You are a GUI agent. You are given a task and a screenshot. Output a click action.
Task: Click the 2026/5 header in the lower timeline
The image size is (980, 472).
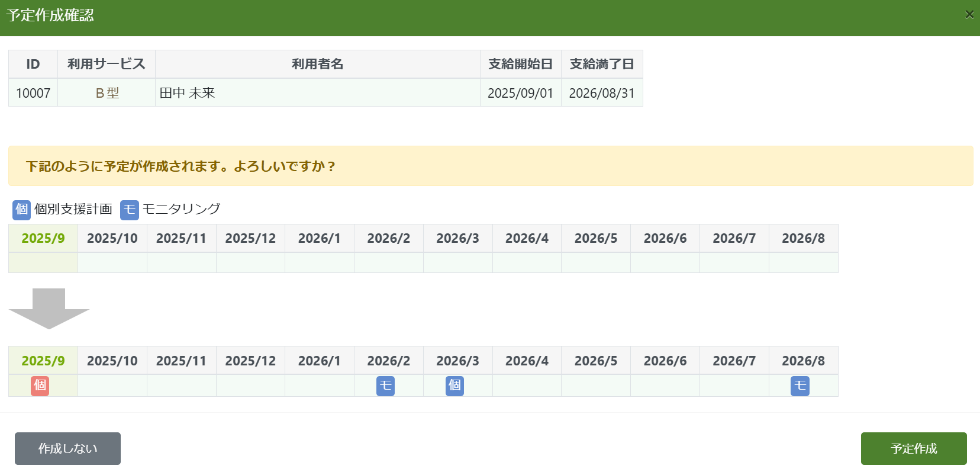(595, 361)
